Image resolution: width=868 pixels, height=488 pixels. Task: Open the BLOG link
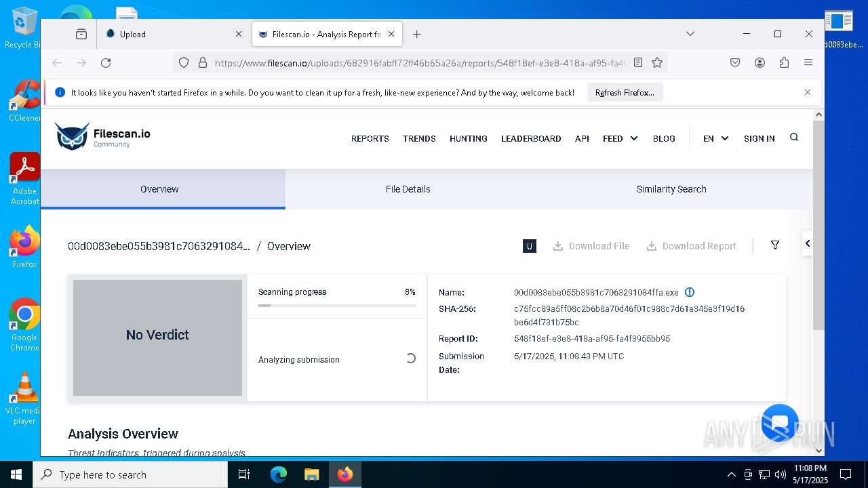pos(664,138)
